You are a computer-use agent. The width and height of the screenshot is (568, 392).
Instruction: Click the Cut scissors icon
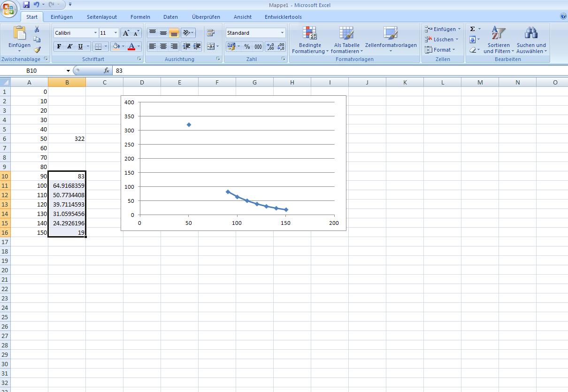tap(37, 30)
